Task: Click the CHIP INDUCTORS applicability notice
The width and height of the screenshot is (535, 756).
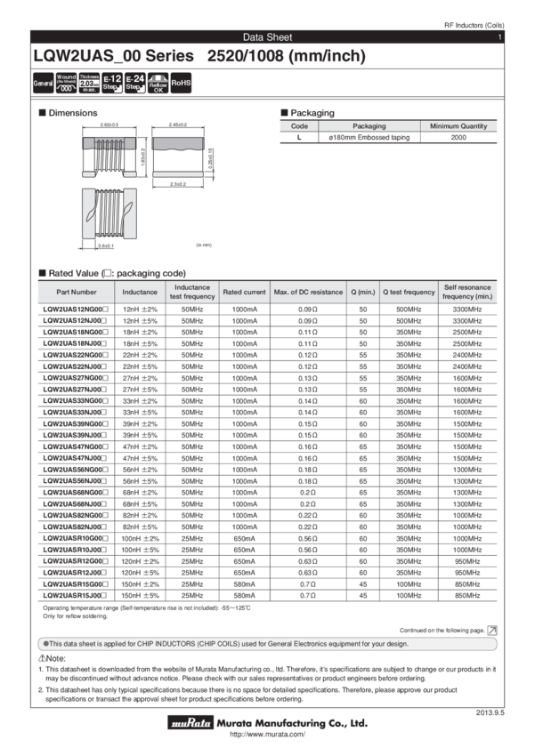Action: click(267, 644)
